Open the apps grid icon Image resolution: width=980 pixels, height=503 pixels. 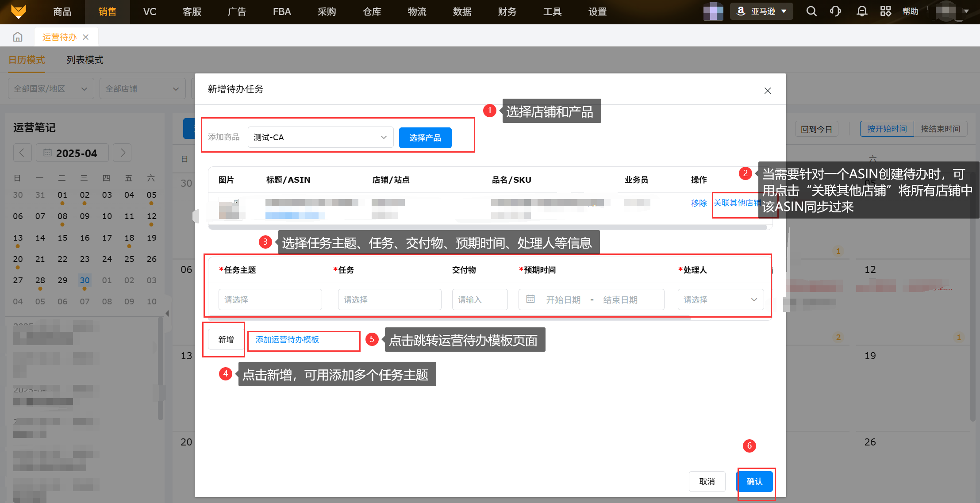tap(885, 12)
